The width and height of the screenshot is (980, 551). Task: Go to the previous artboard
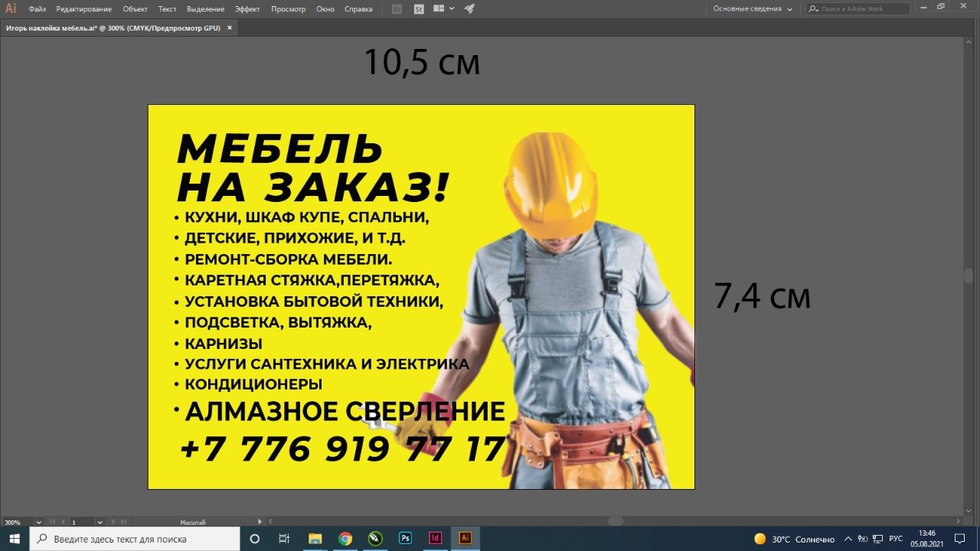[x=63, y=522]
